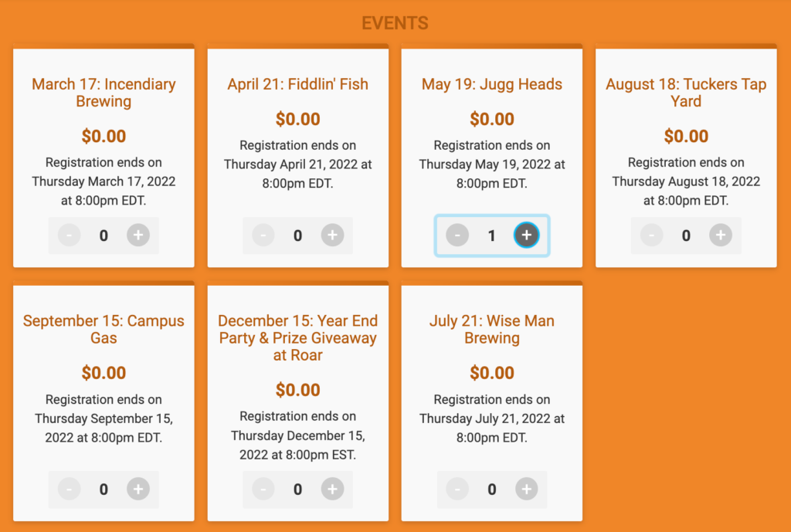Add one ticket for April 21 Fiddlin' Fish
This screenshot has width=791, height=532.
[332, 235]
